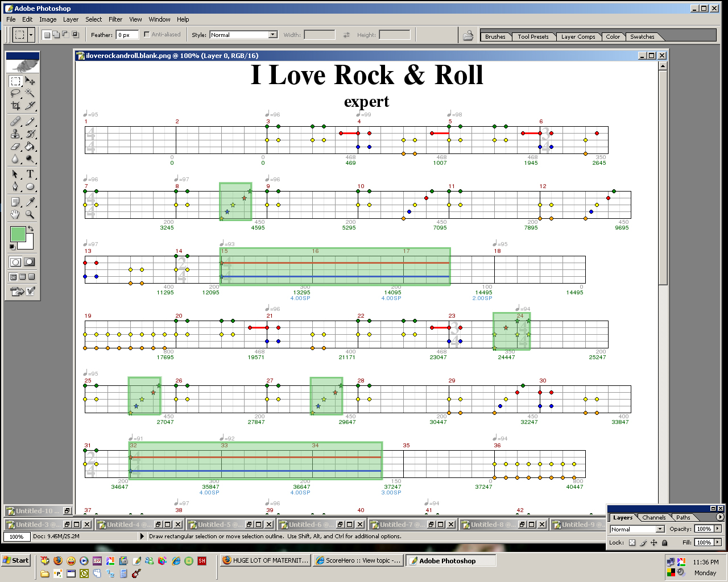
Task: Open the Image menu
Action: pos(48,19)
